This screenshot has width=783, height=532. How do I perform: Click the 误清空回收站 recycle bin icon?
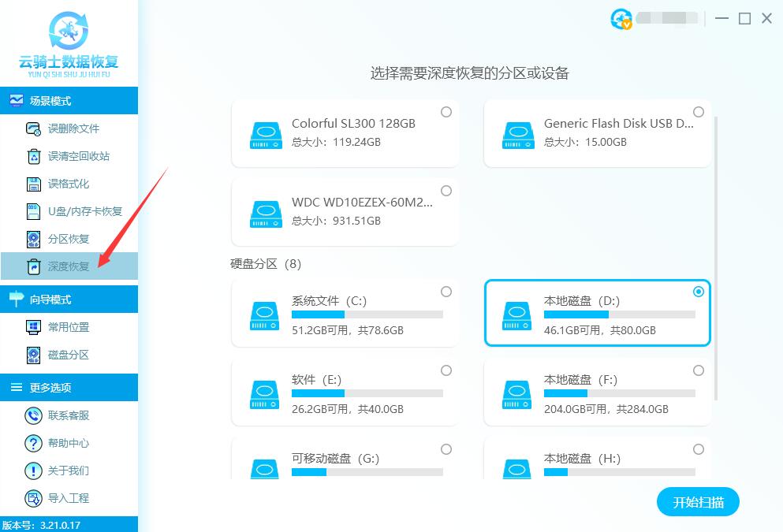click(x=33, y=156)
